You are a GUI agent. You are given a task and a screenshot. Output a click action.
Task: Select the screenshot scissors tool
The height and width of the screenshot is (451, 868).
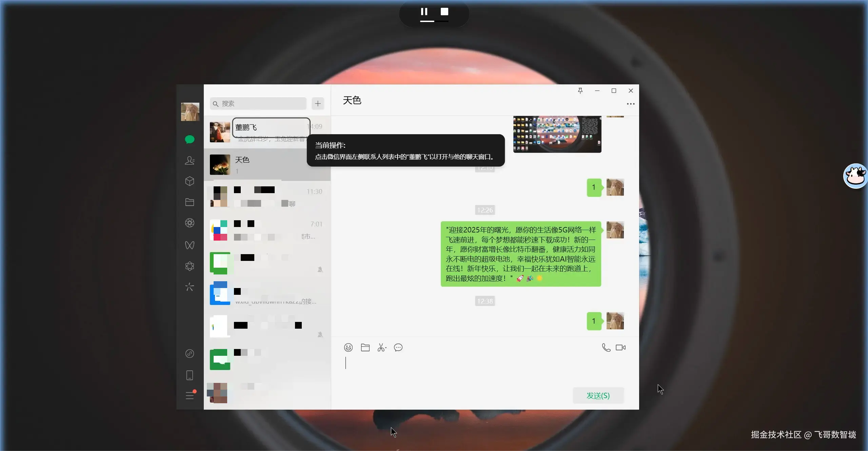point(380,347)
